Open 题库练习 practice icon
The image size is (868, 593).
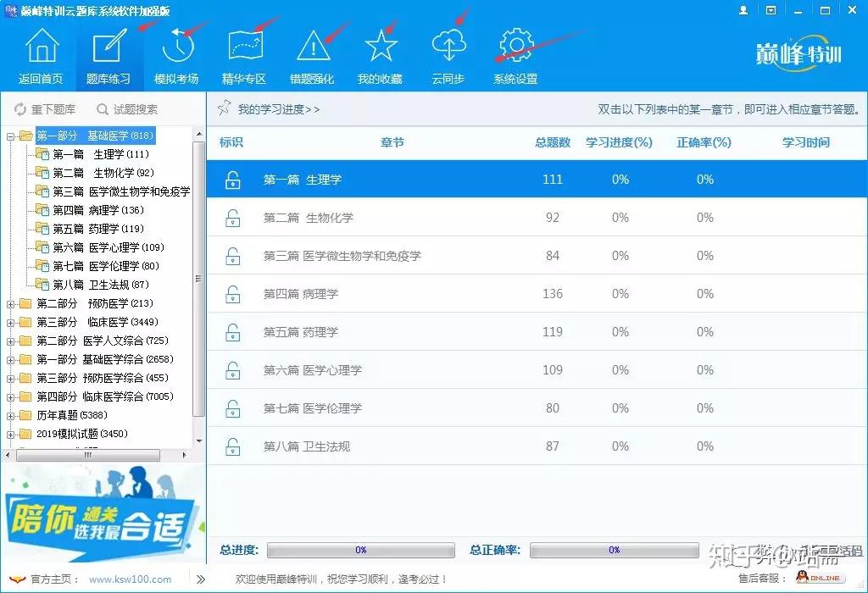coord(109,46)
